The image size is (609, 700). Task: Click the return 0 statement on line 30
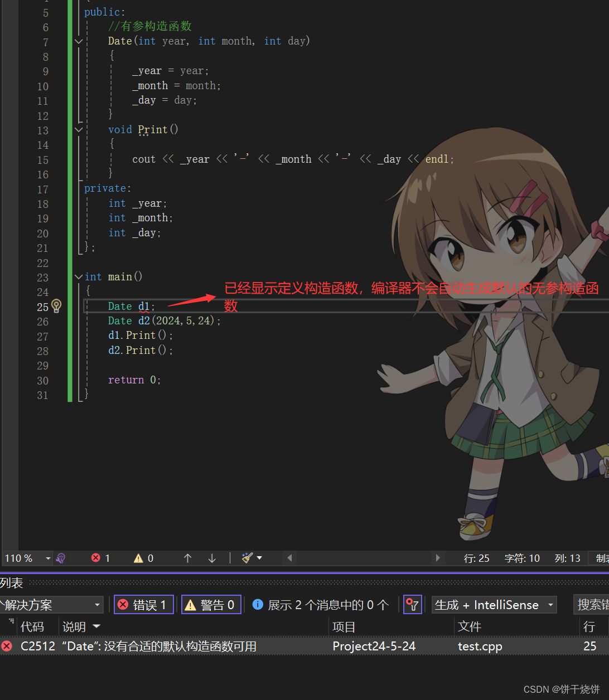[x=134, y=380]
